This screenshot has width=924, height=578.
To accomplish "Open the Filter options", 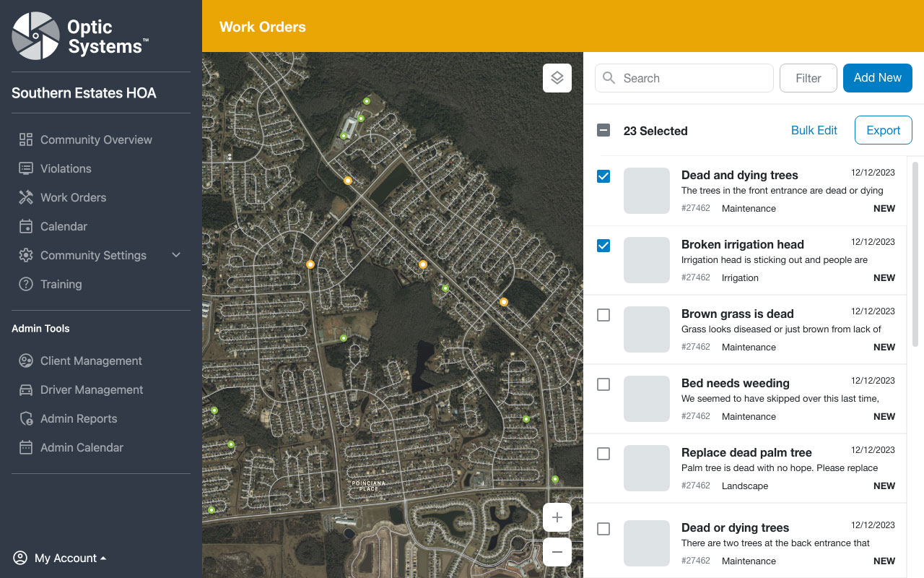I will tap(808, 78).
